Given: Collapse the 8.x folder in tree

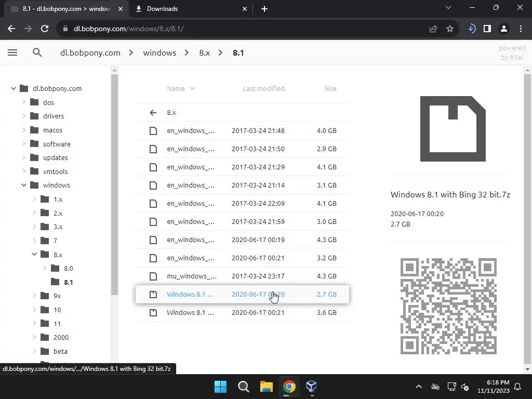Looking at the screenshot, I should pyautogui.click(x=34, y=254).
